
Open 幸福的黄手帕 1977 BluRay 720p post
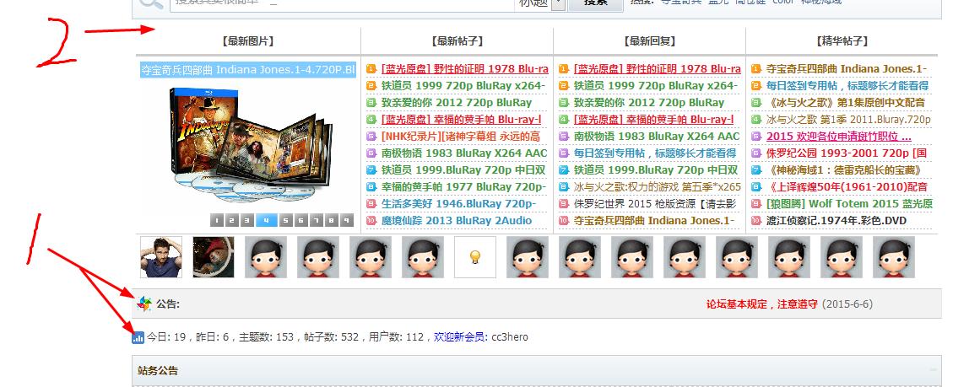pyautogui.click(x=463, y=186)
